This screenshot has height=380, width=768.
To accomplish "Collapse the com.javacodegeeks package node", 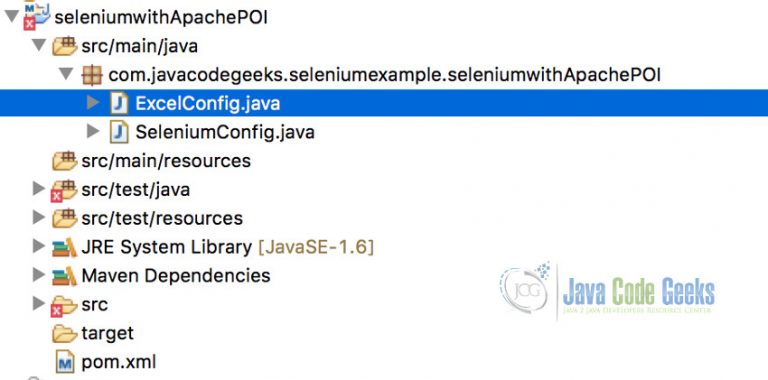I will [66, 75].
